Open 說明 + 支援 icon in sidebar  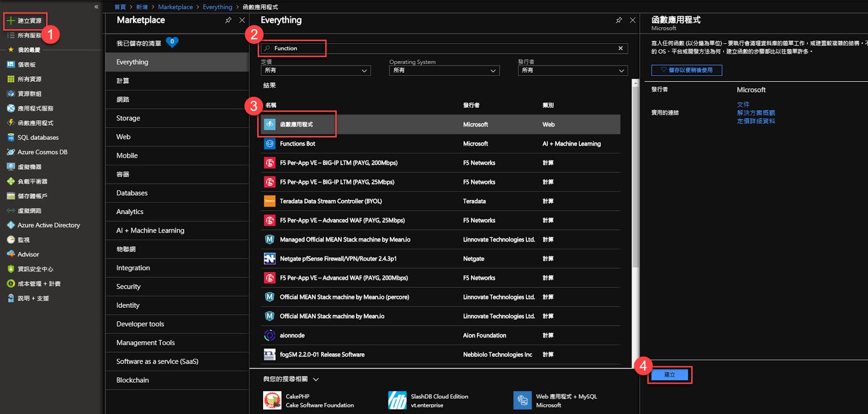pyautogui.click(x=10, y=298)
